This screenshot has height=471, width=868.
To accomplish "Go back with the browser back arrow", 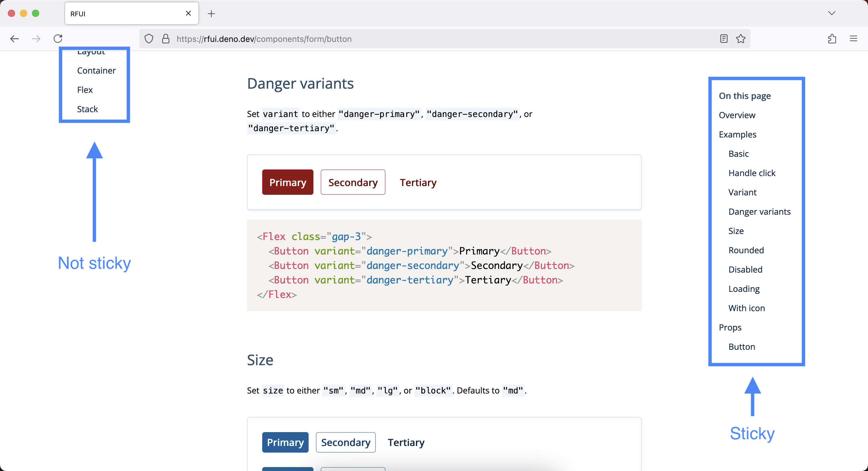I will click(x=14, y=39).
